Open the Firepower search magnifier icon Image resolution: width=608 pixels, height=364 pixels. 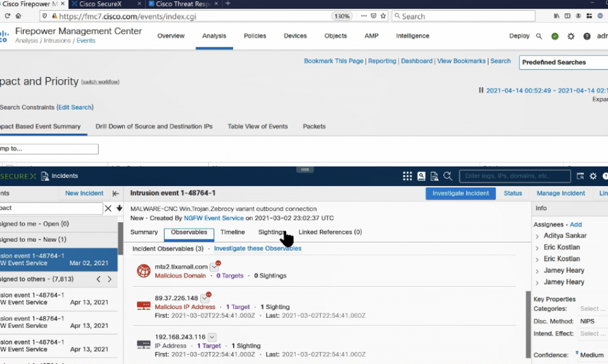539,36
